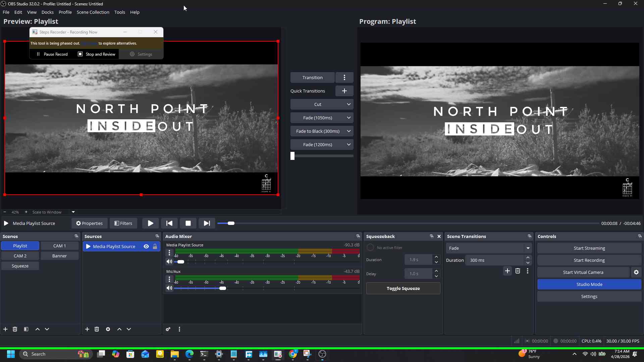Toggle Studio Mode off
644x362 pixels.
pyautogui.click(x=589, y=284)
